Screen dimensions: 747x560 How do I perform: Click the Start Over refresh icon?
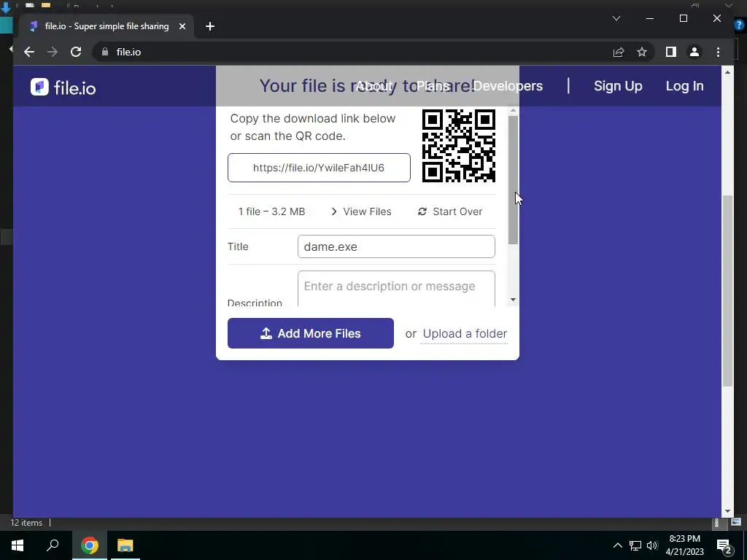tap(422, 211)
